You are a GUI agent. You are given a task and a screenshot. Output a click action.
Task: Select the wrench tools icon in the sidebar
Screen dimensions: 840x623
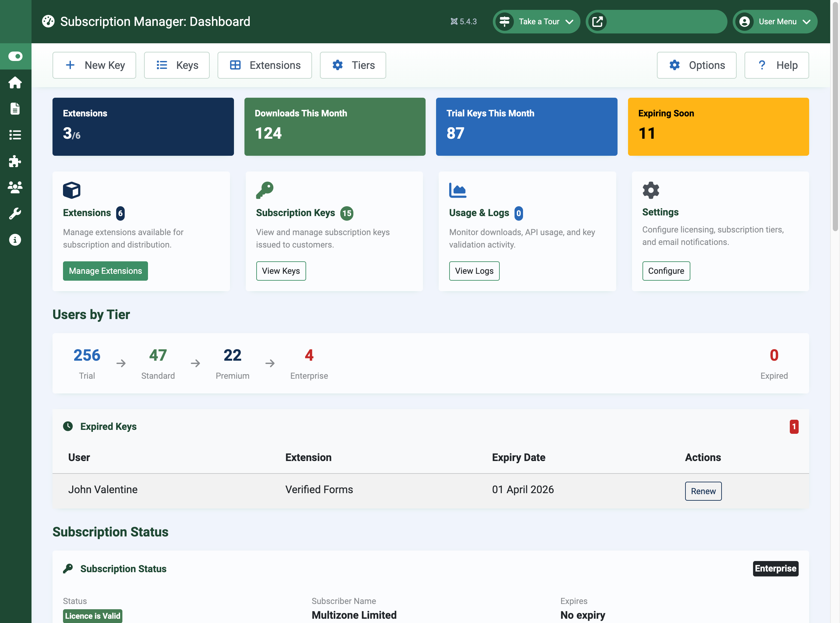point(15,213)
